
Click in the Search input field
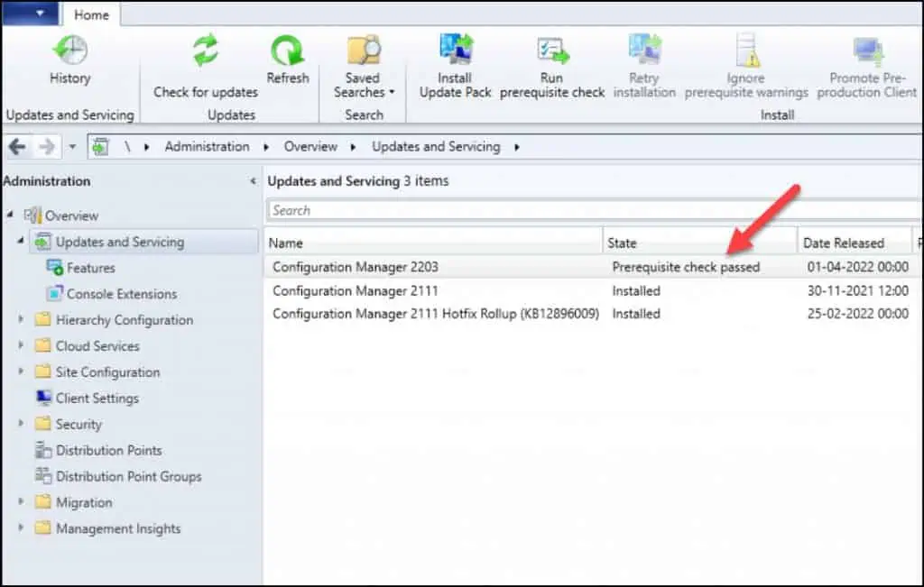(594, 210)
